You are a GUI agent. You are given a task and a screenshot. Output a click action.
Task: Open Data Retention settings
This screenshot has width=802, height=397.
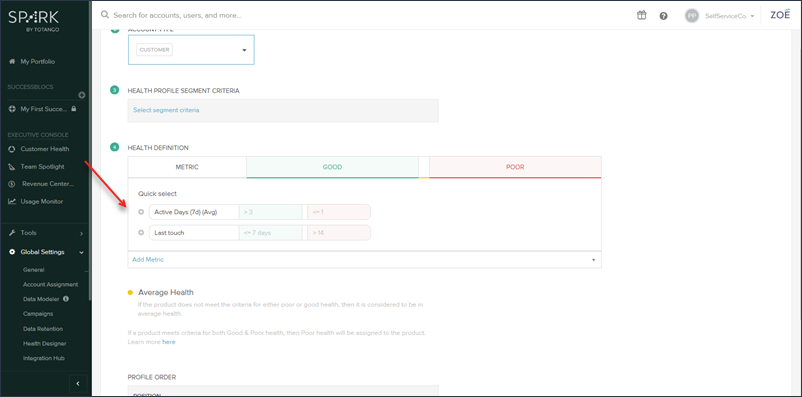pos(43,329)
